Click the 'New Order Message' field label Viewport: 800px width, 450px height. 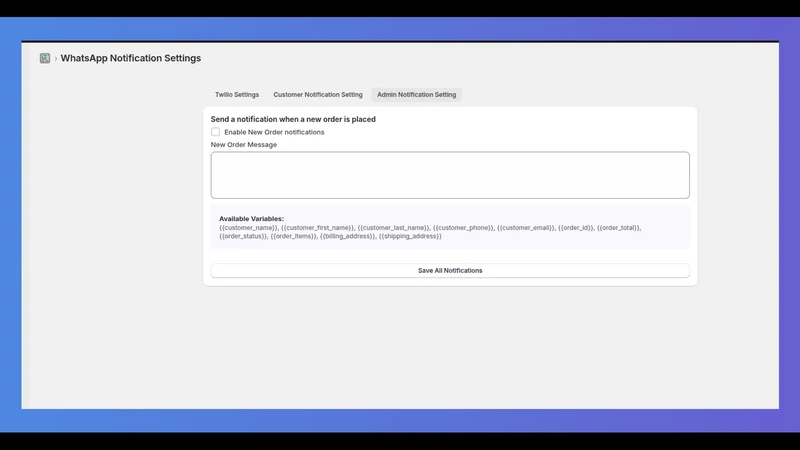click(x=244, y=145)
